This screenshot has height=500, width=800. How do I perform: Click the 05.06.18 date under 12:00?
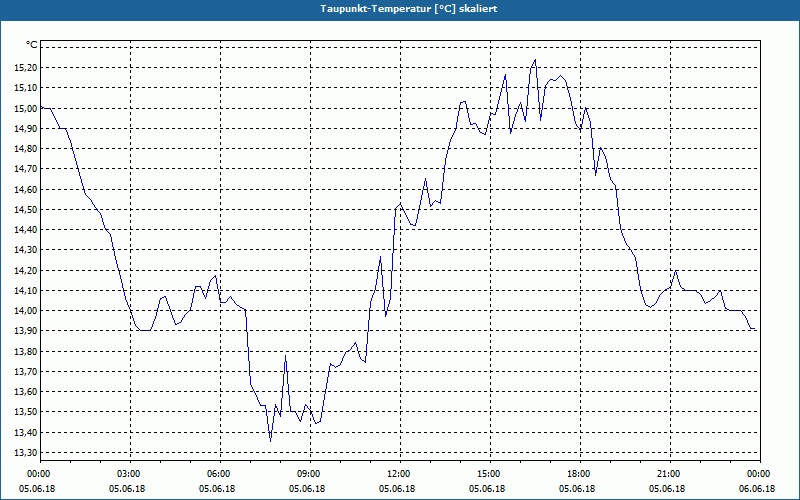pos(397,489)
